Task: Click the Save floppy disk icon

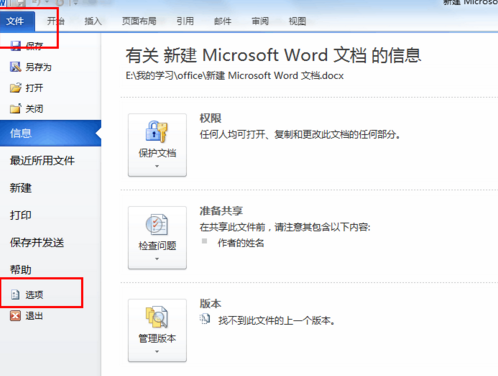Action: tap(15, 46)
